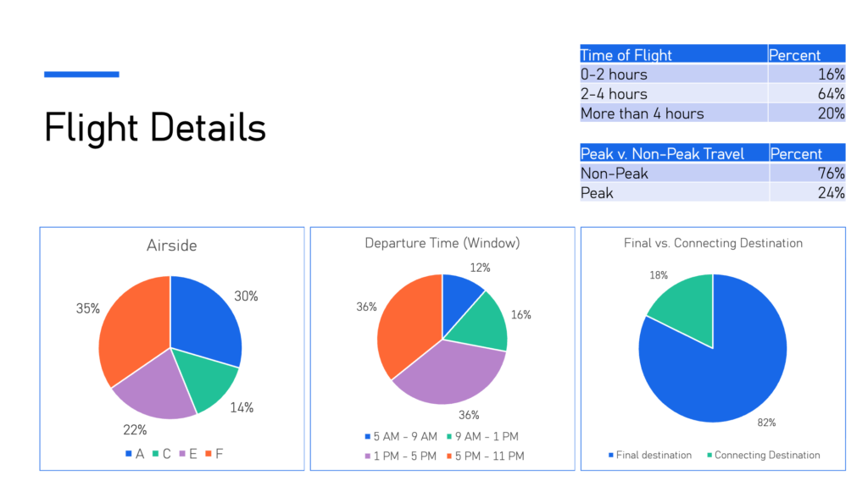Click the purple 'E' legend swatch
Image resolution: width=868 pixels, height=492 pixels.
[181, 454]
